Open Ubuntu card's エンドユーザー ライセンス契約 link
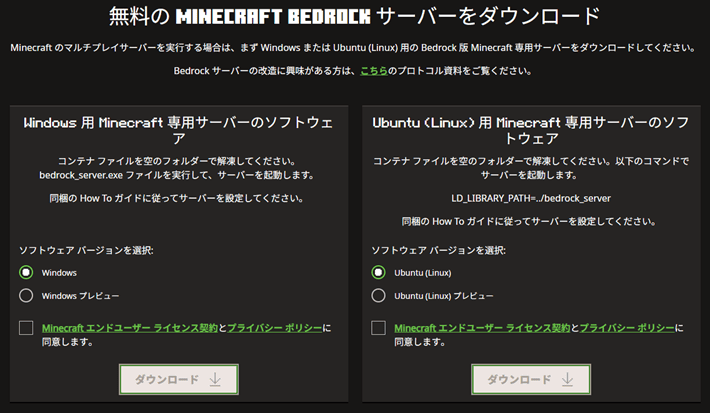The width and height of the screenshot is (710, 413). click(482, 328)
